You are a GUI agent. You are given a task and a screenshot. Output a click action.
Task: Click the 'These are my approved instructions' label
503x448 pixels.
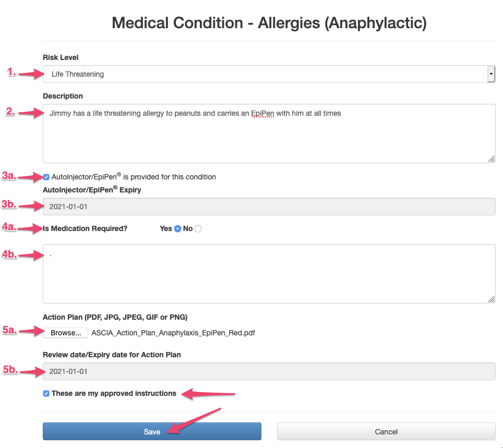[114, 393]
